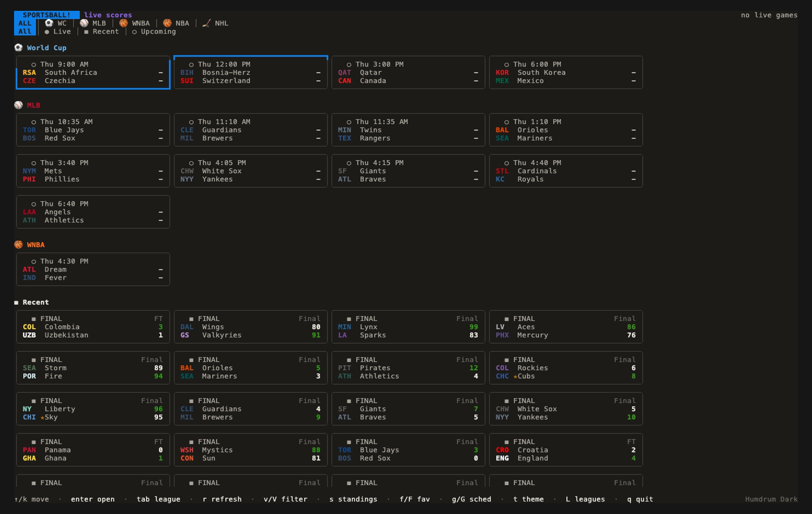Open the Liberty vs Sky final card
This screenshot has width=812, height=514.
coord(93,409)
